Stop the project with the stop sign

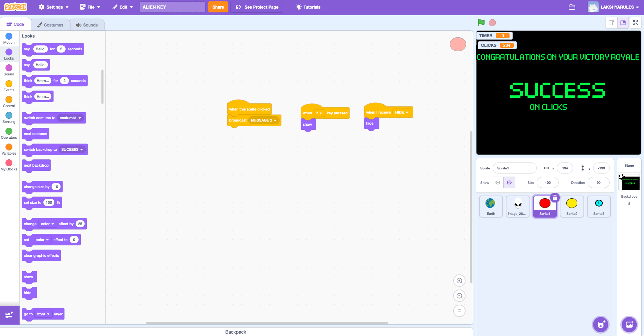click(x=492, y=22)
